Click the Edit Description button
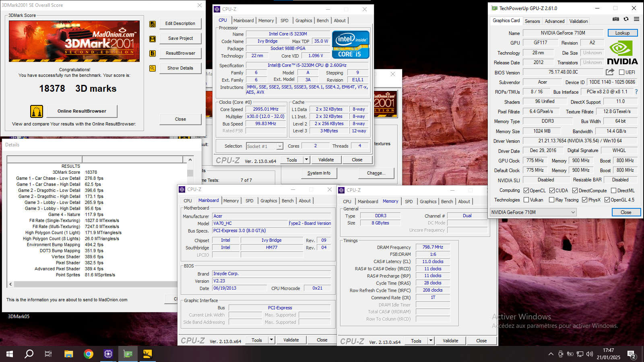Image resolution: width=644 pixels, height=362 pixels. tap(180, 23)
